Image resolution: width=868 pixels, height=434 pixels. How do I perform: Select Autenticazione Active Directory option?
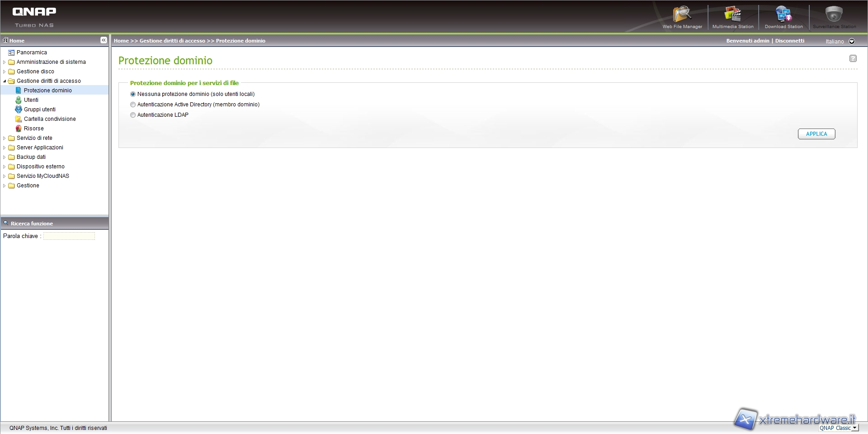point(133,105)
